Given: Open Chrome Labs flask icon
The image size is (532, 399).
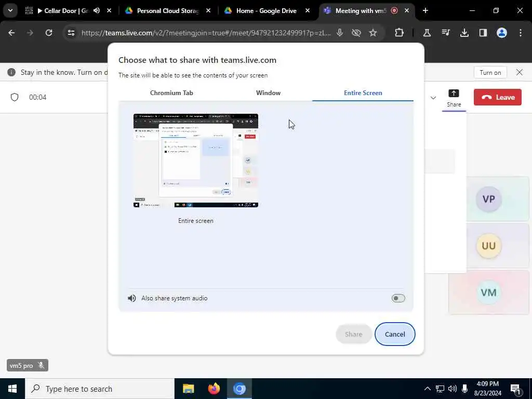Looking at the screenshot, I should 427,33.
